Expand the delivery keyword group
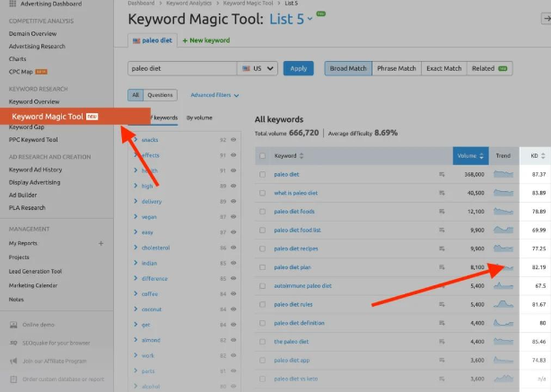The height and width of the screenshot is (392, 551). [x=136, y=201]
